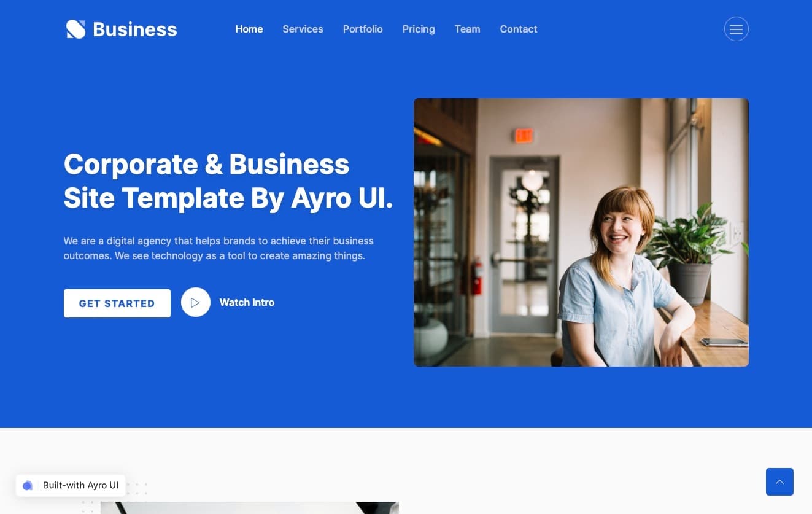Click the Corporate & Business headline
Screen dimensions: 812x514
[x=228, y=181]
